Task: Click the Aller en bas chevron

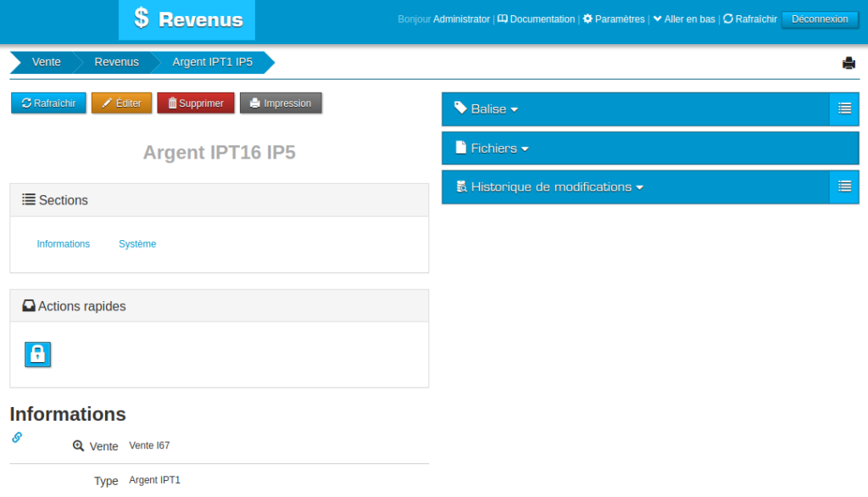Action: point(659,19)
